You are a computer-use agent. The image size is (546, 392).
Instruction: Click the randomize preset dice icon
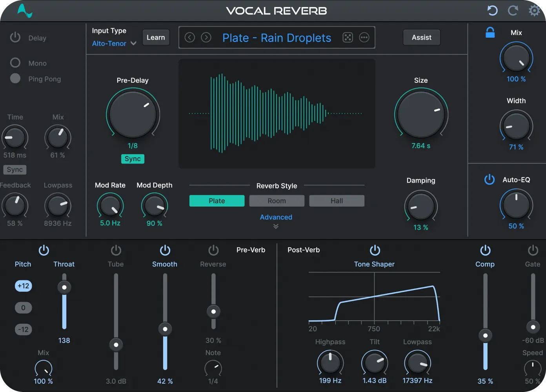[348, 38]
